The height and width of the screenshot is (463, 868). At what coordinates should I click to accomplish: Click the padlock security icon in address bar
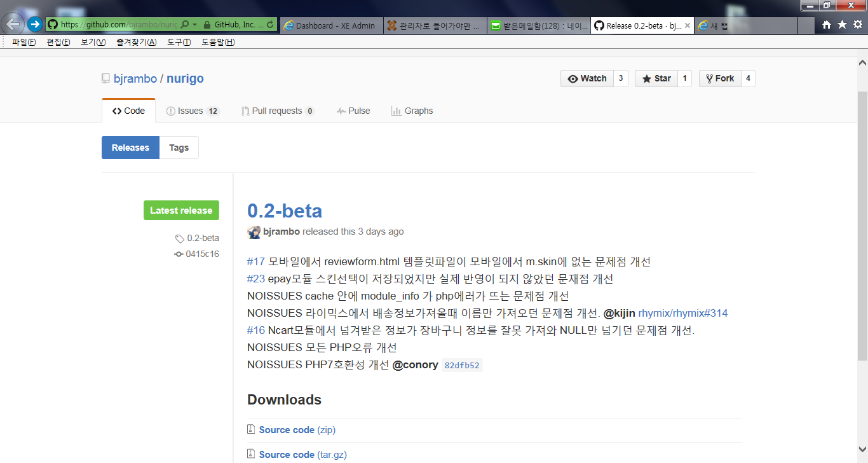pyautogui.click(x=207, y=25)
